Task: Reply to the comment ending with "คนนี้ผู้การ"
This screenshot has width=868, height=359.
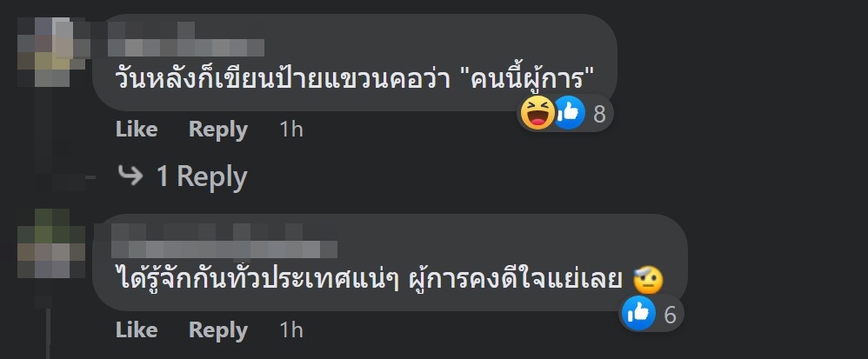Action: coord(218,130)
